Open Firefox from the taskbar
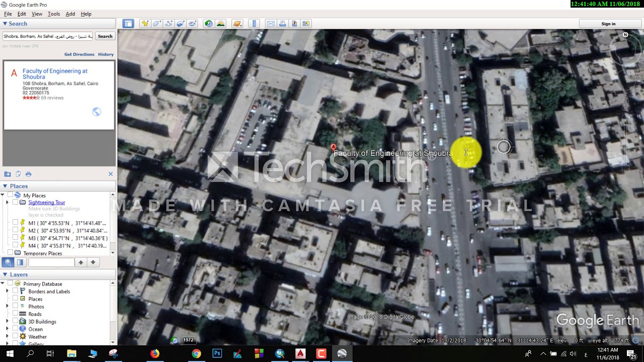Screen dimensions: 644x362 click(x=154, y=353)
